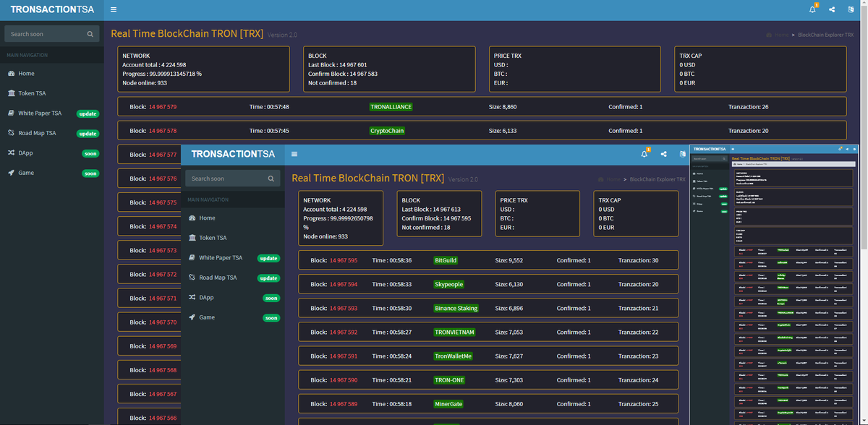Image resolution: width=868 pixels, height=425 pixels.
Task: Click the TRON-ONE witness label
Action: tap(450, 380)
